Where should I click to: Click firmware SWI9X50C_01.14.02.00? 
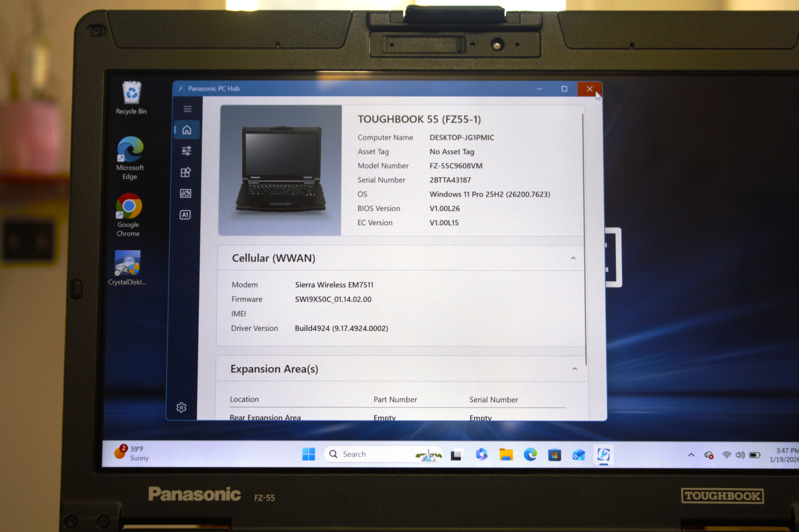333,299
